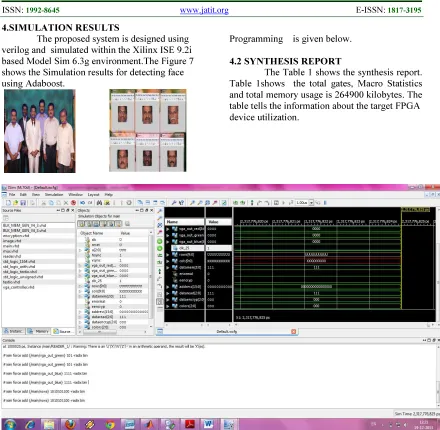Click the New file icon in ISim toolbar
Viewport: 440px width, 430px height.
point(8,203)
